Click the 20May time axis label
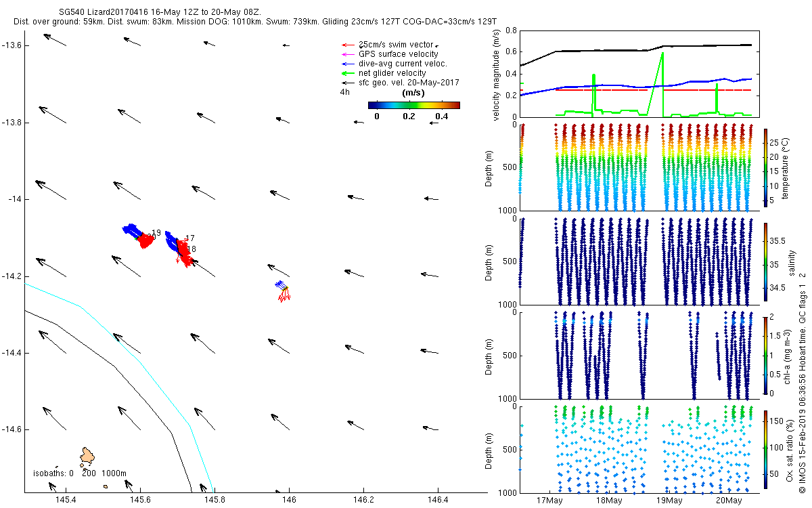 click(728, 501)
